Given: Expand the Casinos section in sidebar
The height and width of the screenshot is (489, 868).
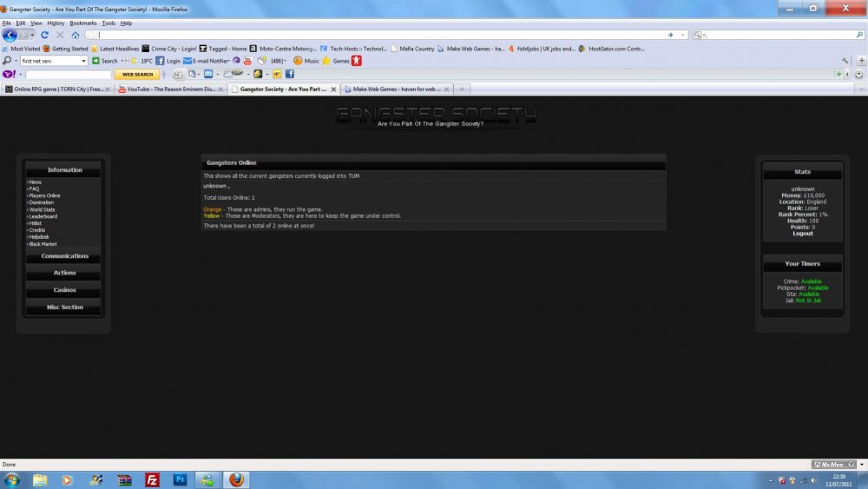Looking at the screenshot, I should click(65, 290).
